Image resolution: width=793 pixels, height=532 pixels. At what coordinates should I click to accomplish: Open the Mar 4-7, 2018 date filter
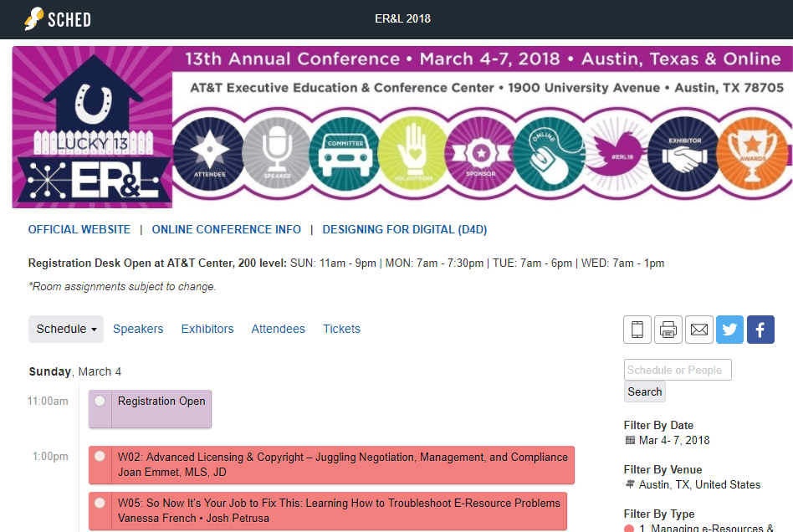pyautogui.click(x=674, y=440)
